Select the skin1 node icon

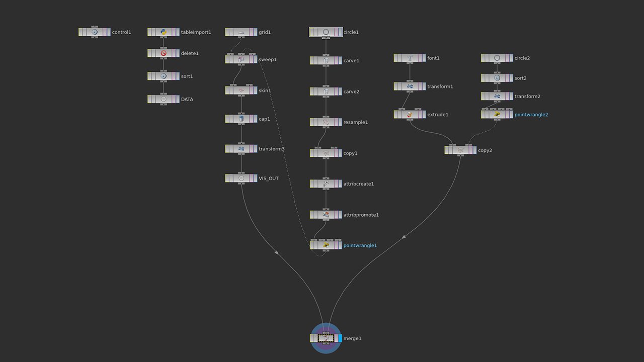click(241, 91)
